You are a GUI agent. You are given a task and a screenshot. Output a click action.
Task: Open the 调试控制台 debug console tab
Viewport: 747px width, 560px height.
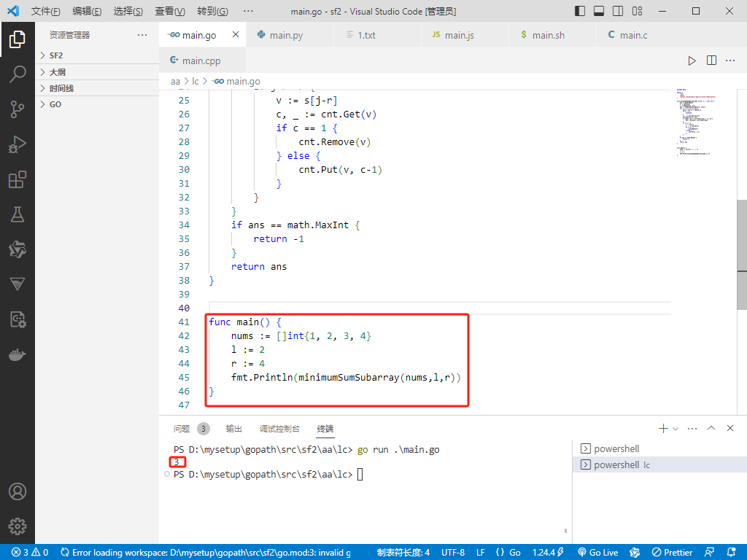(x=279, y=429)
